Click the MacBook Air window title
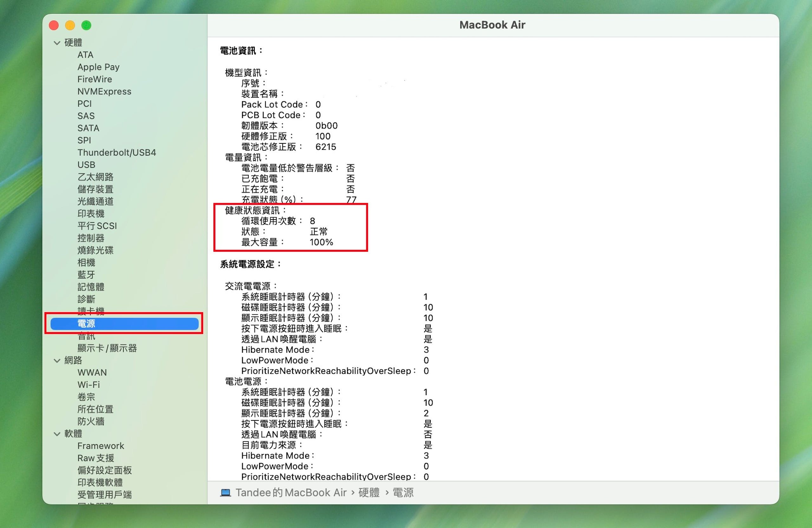Image resolution: width=812 pixels, height=528 pixels. pos(492,25)
